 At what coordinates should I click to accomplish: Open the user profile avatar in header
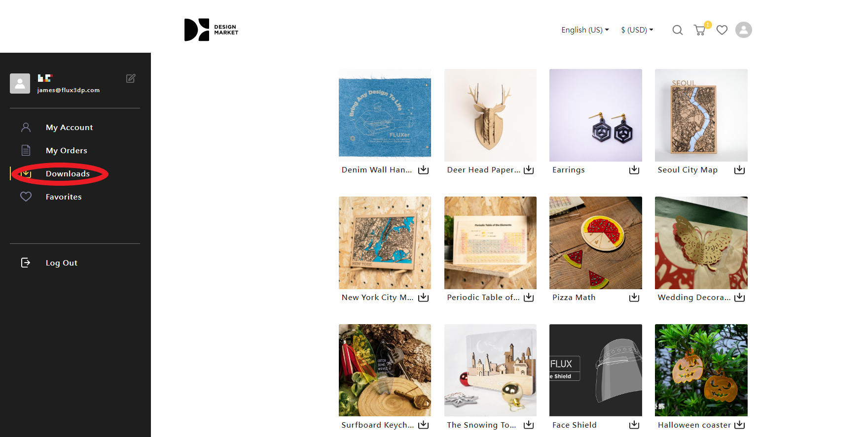tap(744, 30)
